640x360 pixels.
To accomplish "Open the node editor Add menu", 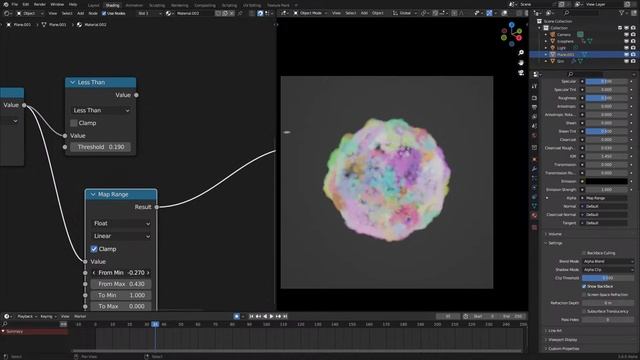I will coord(80,13).
